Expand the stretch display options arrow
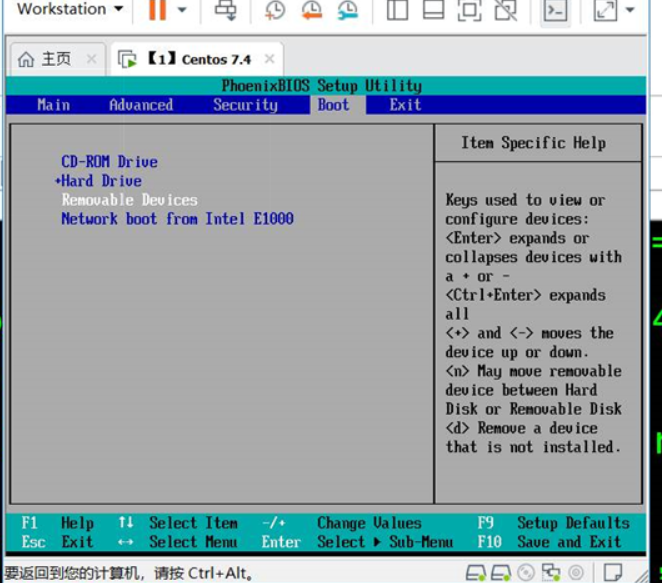This screenshot has width=662, height=583. (x=630, y=9)
